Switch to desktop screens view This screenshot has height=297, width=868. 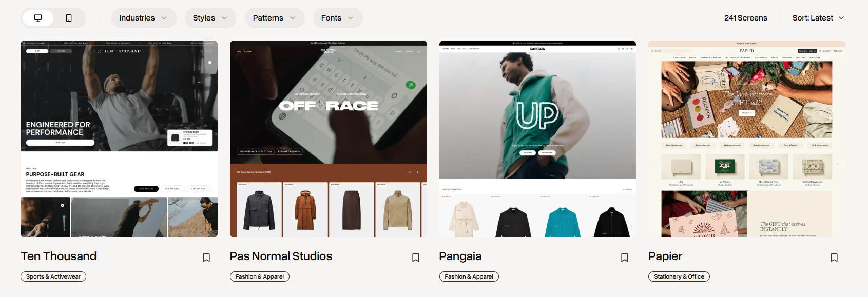38,18
